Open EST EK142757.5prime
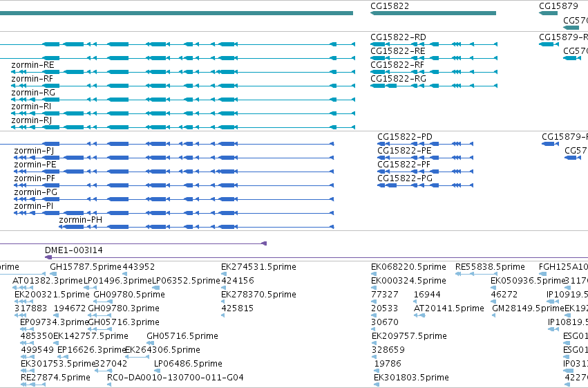 (91, 337)
